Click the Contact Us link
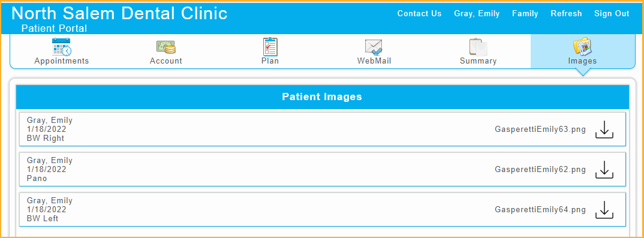Viewport: 644px width, 238px height. [419, 14]
